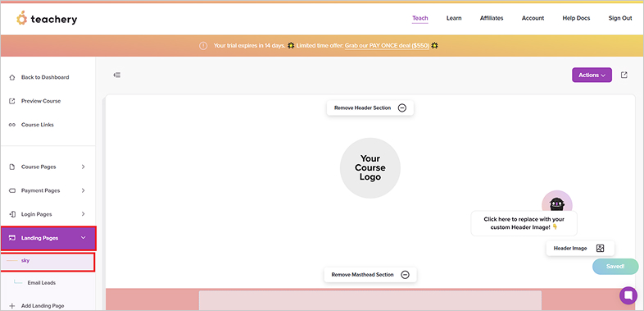The height and width of the screenshot is (311, 644).
Task: Expand Course Pages chevron
Action: pos(84,167)
